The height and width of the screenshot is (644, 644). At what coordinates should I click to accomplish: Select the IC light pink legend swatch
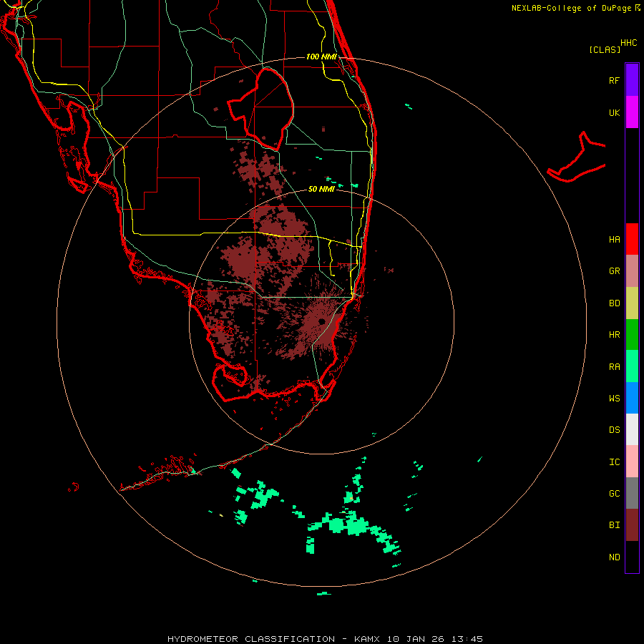pyautogui.click(x=632, y=462)
